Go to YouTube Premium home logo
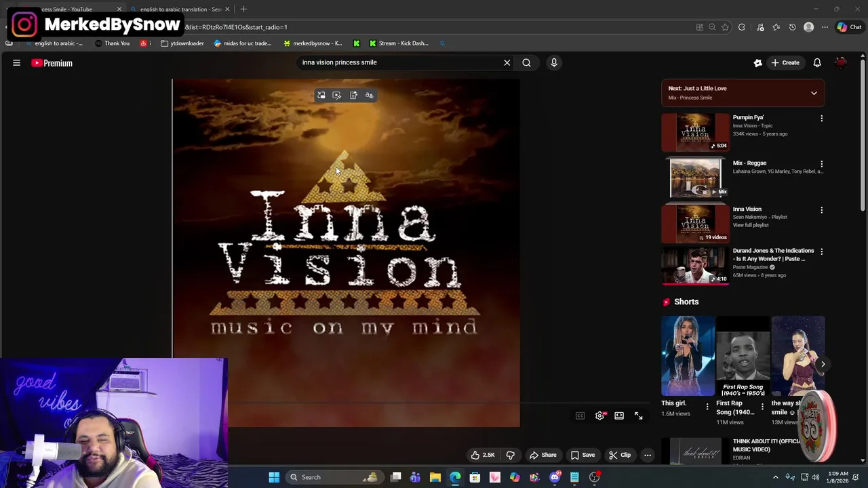The height and width of the screenshot is (488, 868). tap(52, 63)
